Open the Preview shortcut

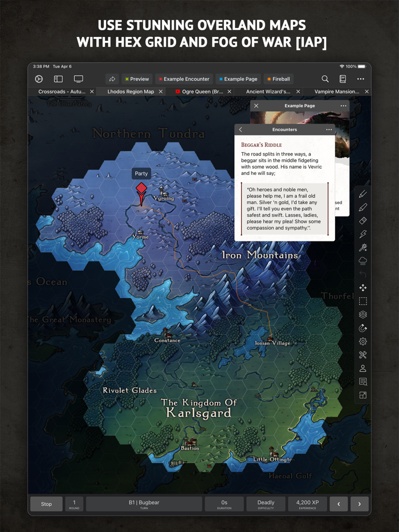137,79
